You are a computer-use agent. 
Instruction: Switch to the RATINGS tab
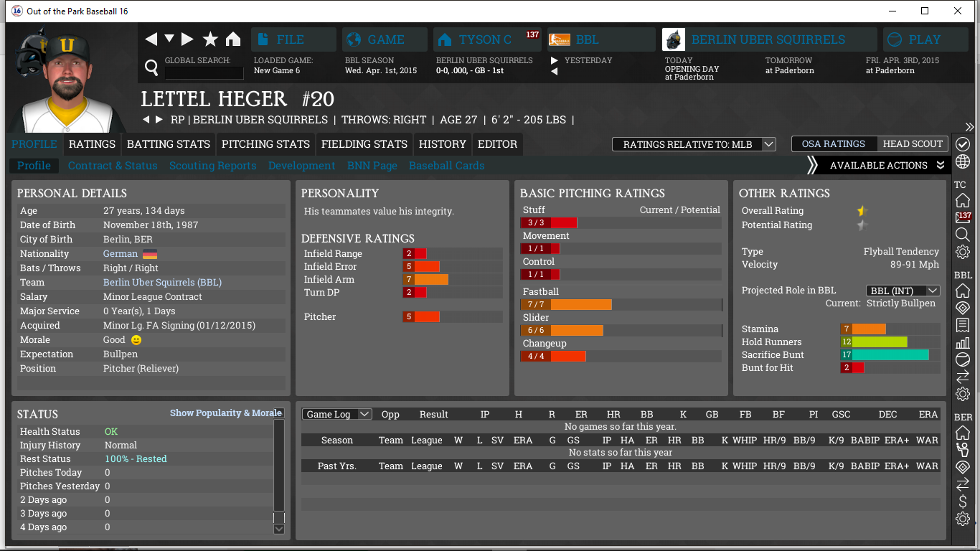(92, 144)
